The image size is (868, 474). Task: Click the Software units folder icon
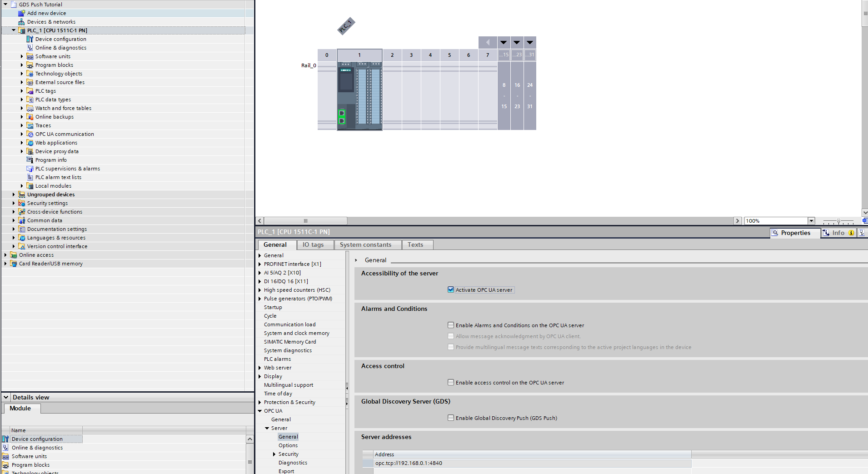click(x=30, y=56)
